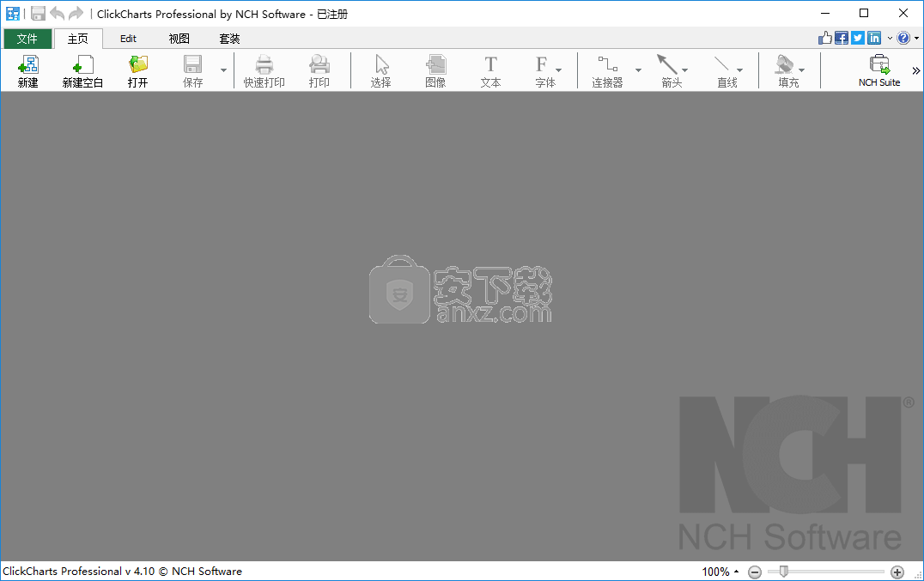924x581 pixels.
Task: Open the 填充 fill tool
Action: point(788,70)
